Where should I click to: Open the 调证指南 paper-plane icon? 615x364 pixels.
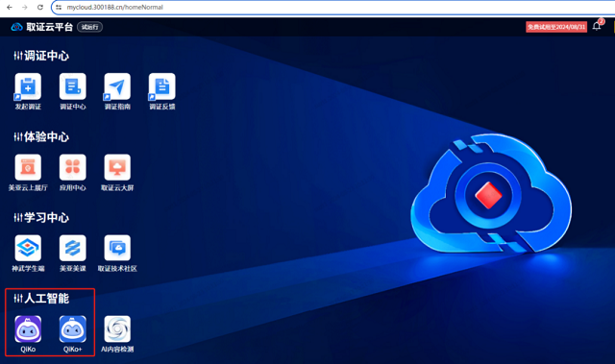(x=117, y=86)
